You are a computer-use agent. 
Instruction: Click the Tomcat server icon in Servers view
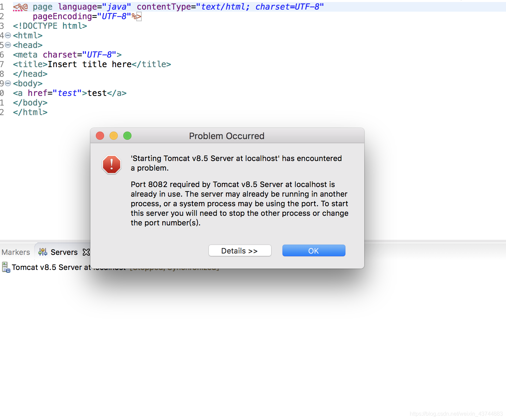[6, 267]
